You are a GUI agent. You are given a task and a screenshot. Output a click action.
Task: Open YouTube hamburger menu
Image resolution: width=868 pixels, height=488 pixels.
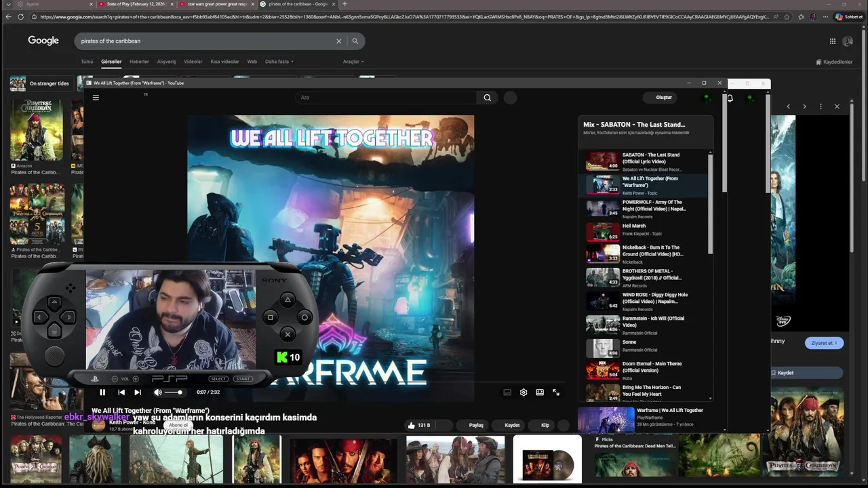[x=96, y=98]
